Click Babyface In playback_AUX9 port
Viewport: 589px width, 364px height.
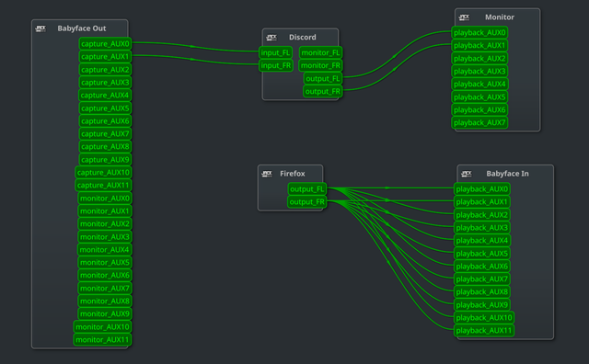pos(482,305)
